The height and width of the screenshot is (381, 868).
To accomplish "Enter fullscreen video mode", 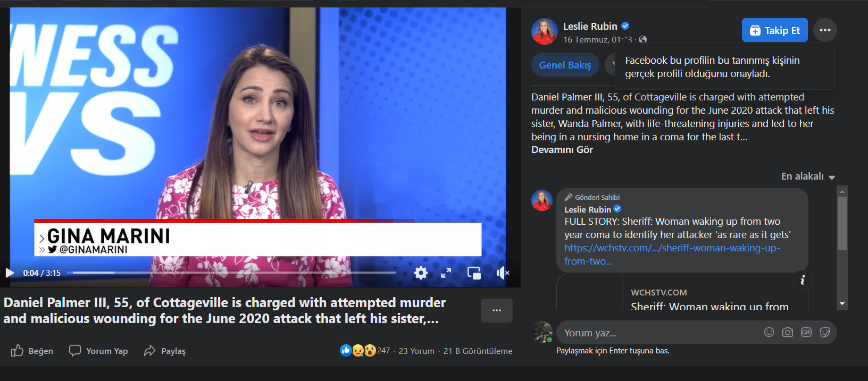I will (446, 273).
